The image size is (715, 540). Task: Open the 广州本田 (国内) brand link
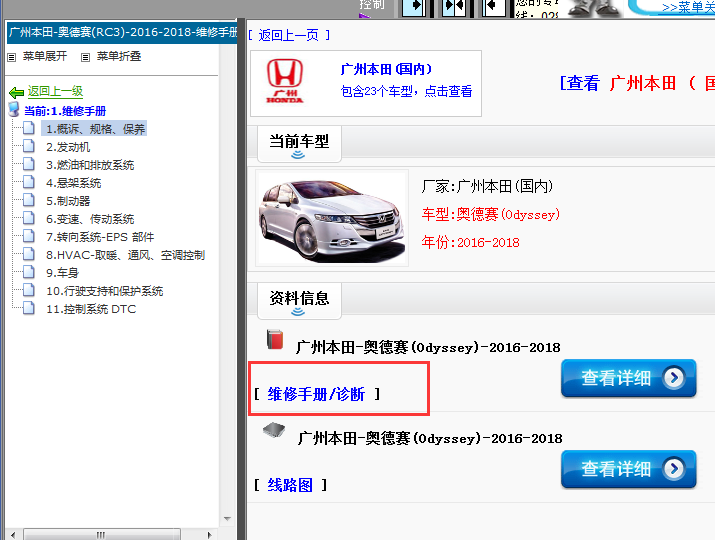(386, 69)
